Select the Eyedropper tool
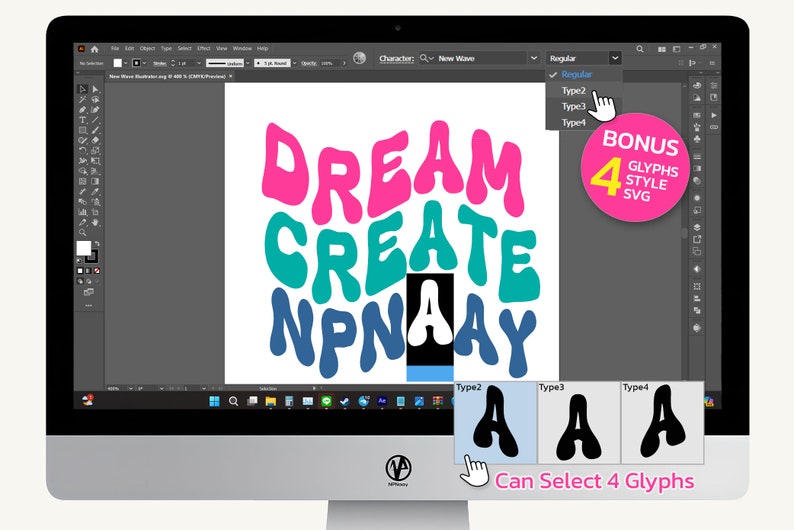 [x=95, y=192]
